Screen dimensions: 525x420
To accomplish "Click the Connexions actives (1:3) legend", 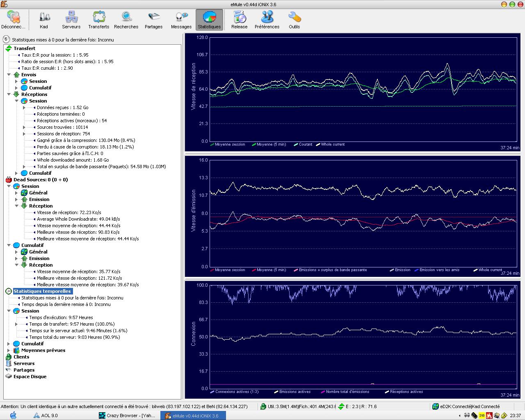I will (234, 392).
